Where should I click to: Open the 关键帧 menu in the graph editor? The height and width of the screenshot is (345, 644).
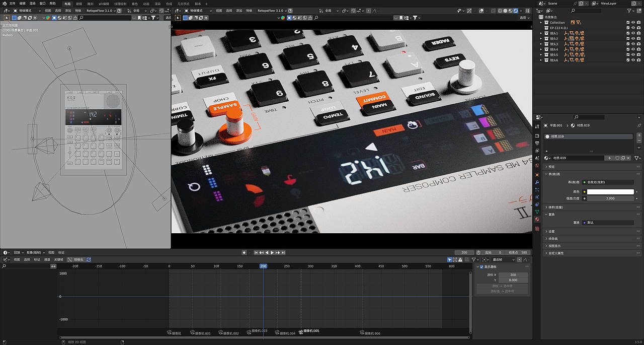(x=59, y=259)
